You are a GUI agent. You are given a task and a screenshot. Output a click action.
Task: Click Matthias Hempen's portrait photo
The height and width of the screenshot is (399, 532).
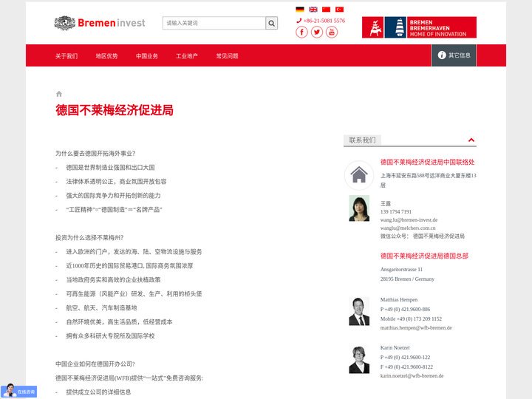pyautogui.click(x=359, y=312)
